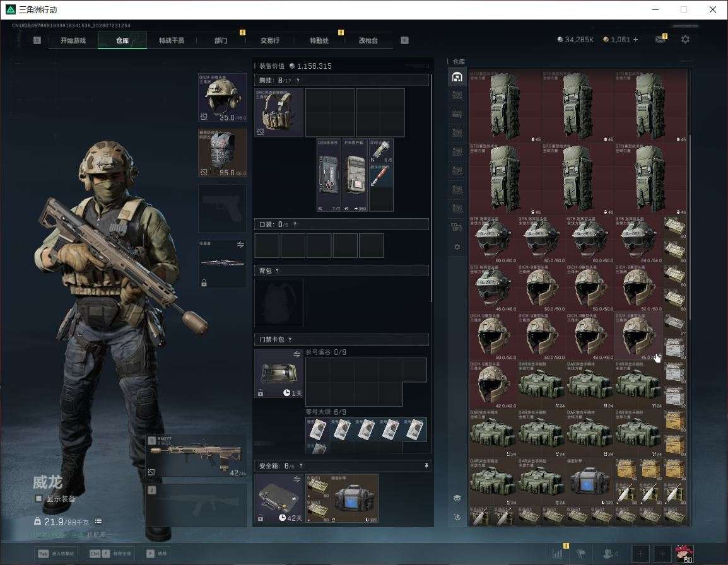This screenshot has width=728, height=565.
Task: Click the plus beside the 1,081 currency
Action: (636, 40)
